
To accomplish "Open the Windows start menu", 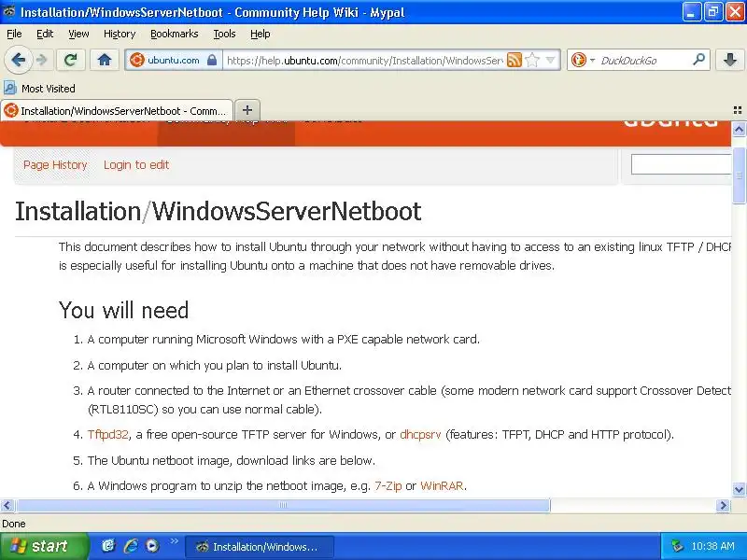I will point(44,546).
